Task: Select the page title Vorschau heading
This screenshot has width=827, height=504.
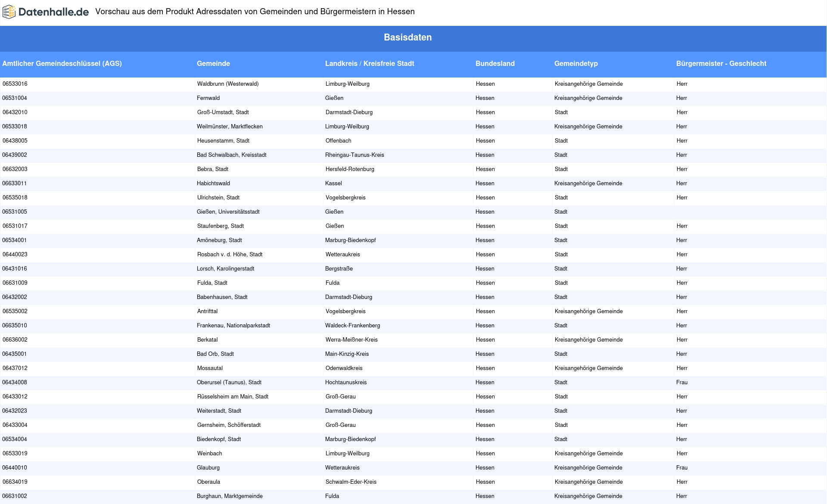Action: click(255, 12)
